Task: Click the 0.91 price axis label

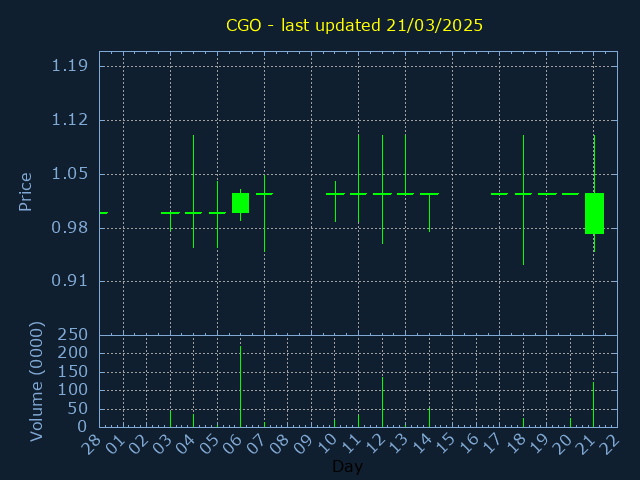Action: coord(69,281)
